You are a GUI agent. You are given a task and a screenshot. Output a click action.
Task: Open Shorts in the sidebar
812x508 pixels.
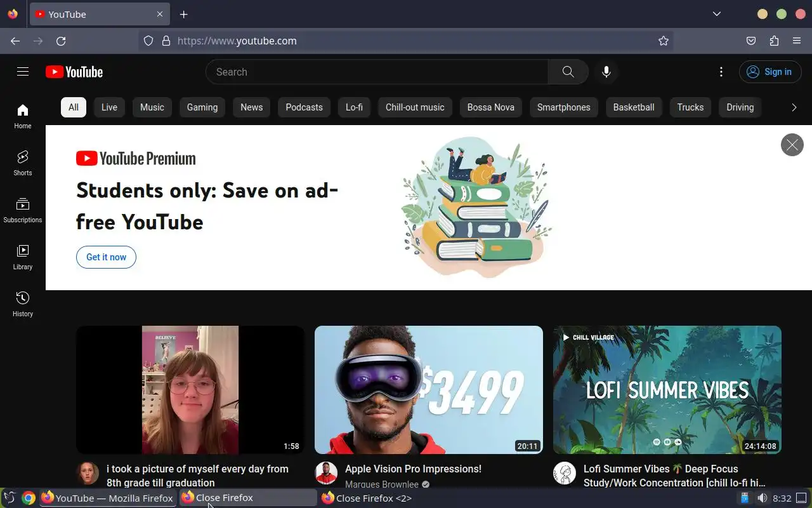(x=23, y=163)
